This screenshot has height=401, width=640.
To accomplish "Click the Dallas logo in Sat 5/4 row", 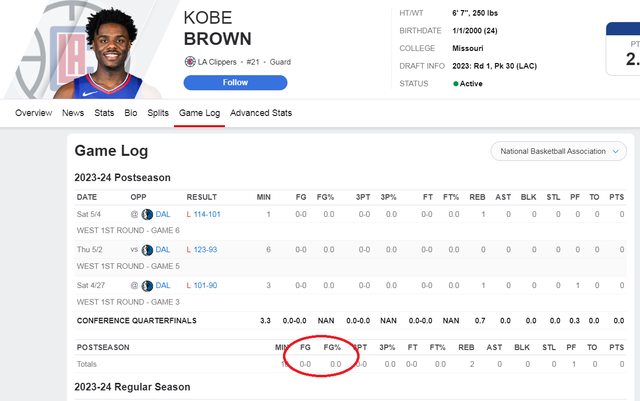I will point(148,215).
